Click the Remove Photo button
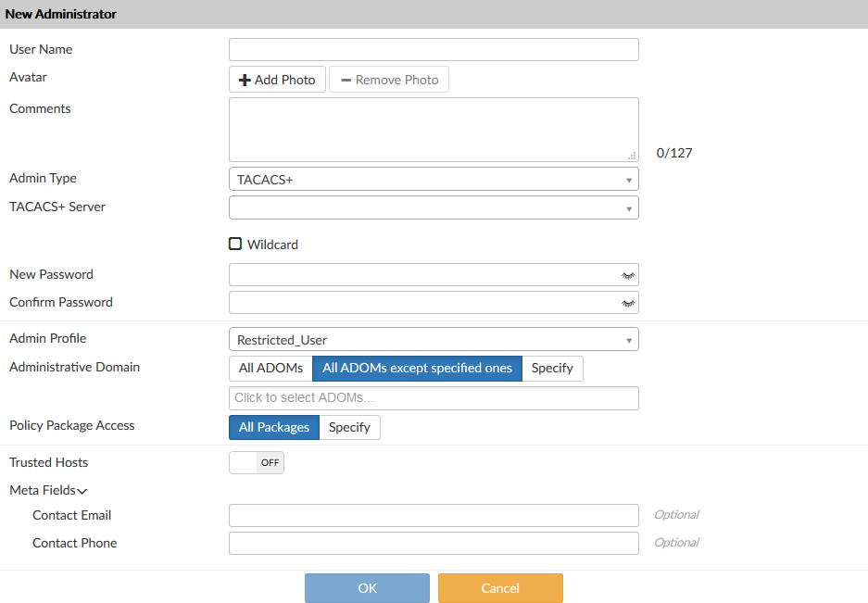 coord(389,80)
